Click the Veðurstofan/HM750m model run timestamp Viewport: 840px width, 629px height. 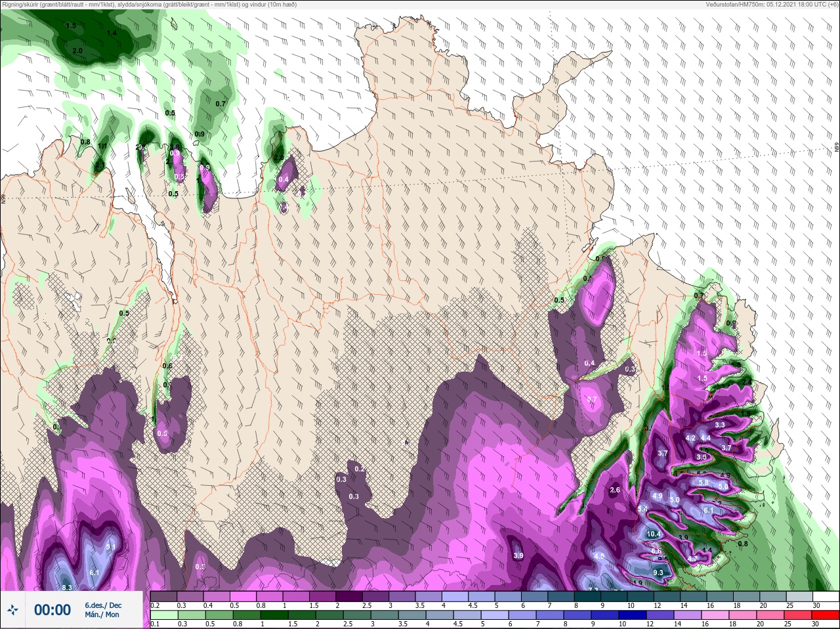pos(772,4)
